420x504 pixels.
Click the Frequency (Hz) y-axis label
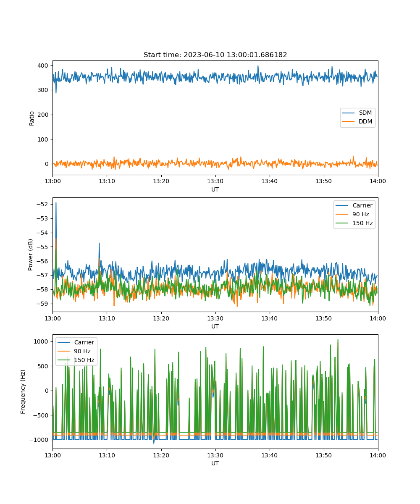23,391
